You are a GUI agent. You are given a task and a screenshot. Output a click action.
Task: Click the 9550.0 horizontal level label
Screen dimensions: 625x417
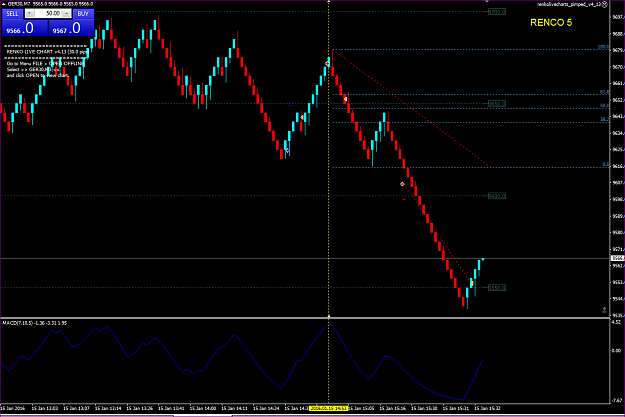coord(497,287)
